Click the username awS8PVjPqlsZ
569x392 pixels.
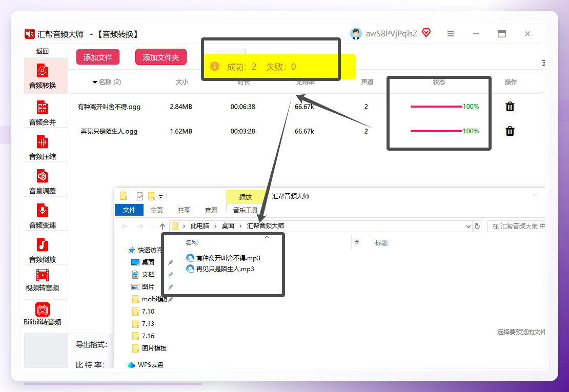(x=392, y=34)
